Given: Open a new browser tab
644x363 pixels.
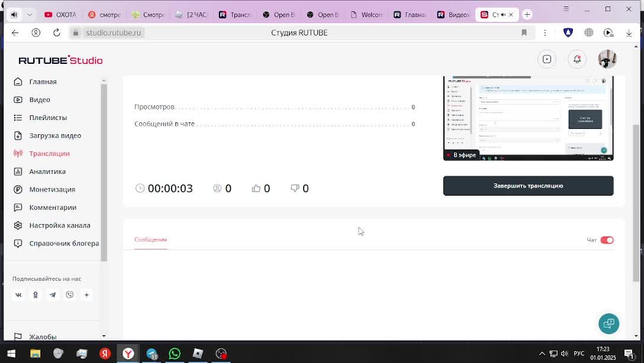Looking at the screenshot, I should coord(527,15).
